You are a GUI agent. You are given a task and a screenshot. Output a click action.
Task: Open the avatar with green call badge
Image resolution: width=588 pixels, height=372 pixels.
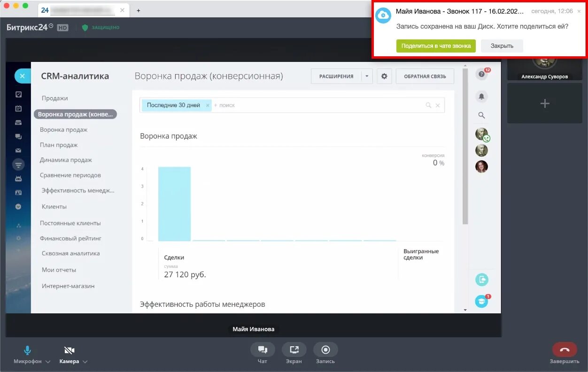[482, 134]
